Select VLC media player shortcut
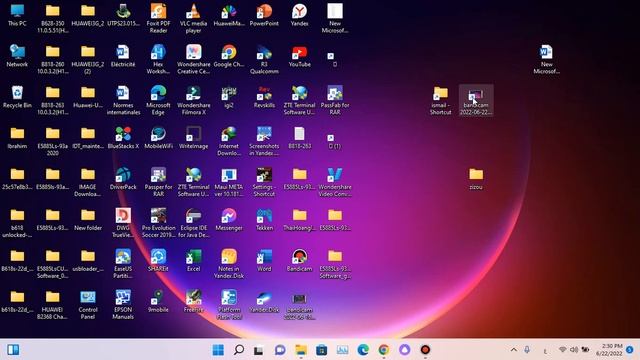Image resolution: width=640 pixels, height=360 pixels. (x=193, y=18)
